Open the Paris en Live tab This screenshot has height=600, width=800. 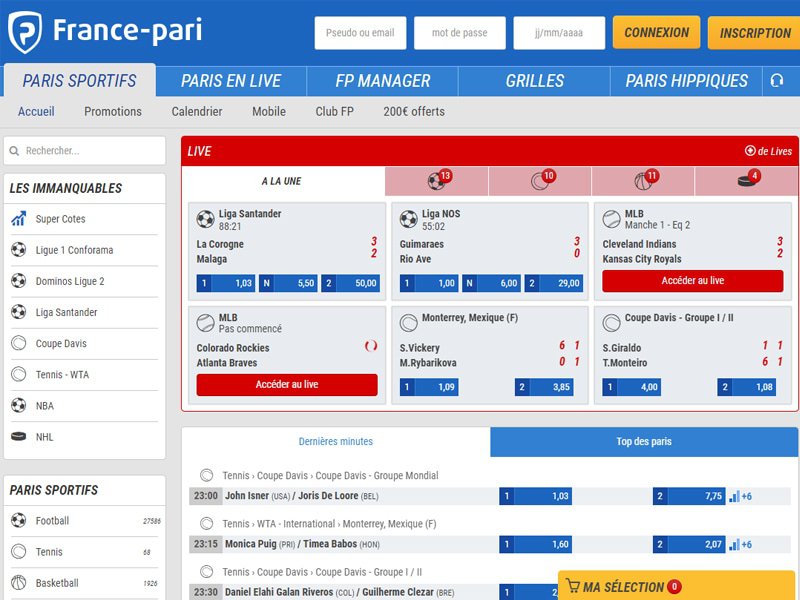[231, 81]
